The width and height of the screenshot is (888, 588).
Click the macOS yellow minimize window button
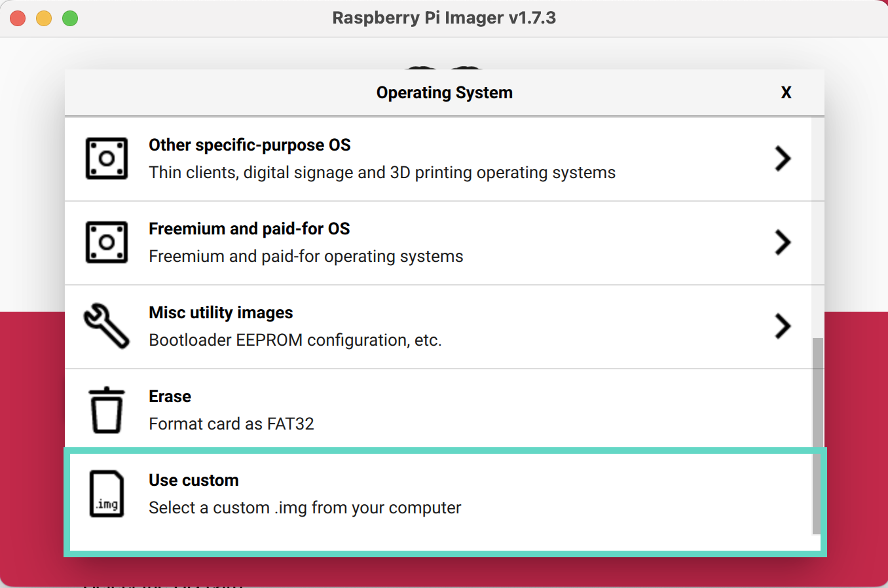coord(44,18)
